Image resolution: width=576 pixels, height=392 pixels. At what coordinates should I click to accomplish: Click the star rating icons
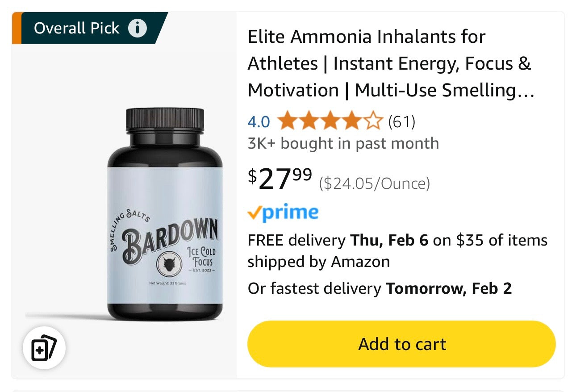point(330,121)
